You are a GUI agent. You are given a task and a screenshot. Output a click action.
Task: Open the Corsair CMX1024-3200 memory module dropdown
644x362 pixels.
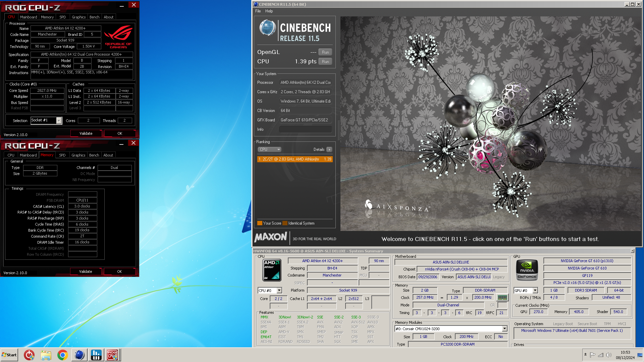point(504,329)
